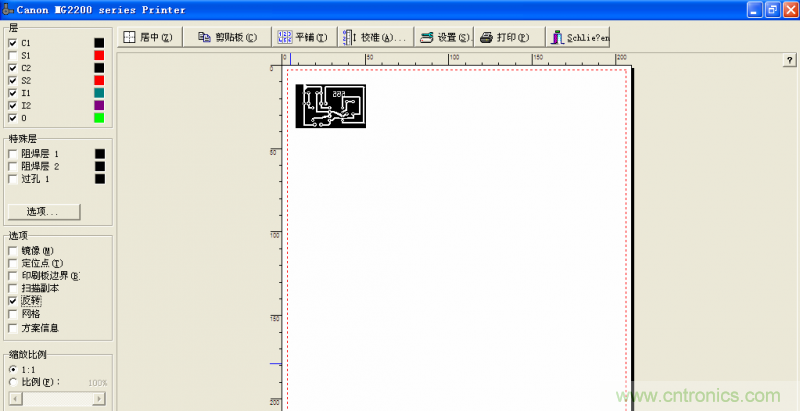
Task: Click the green color swatch for layer O
Action: [x=99, y=118]
